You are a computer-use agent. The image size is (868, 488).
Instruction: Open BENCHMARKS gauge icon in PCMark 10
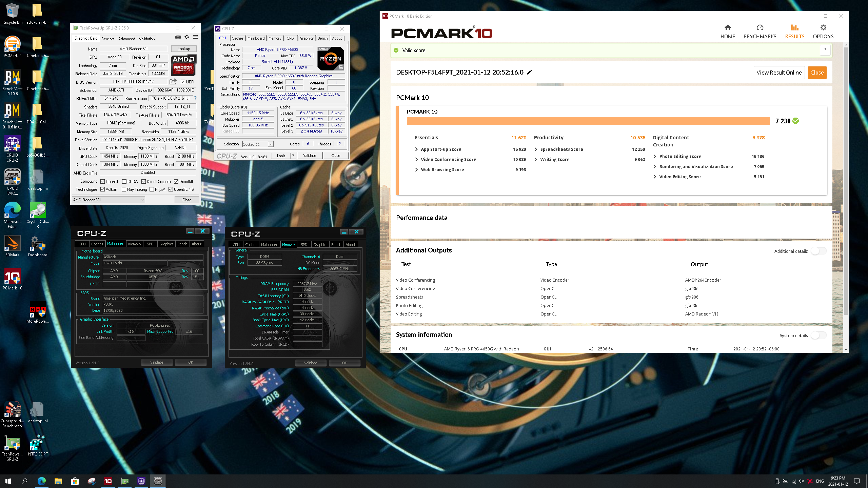point(760,27)
